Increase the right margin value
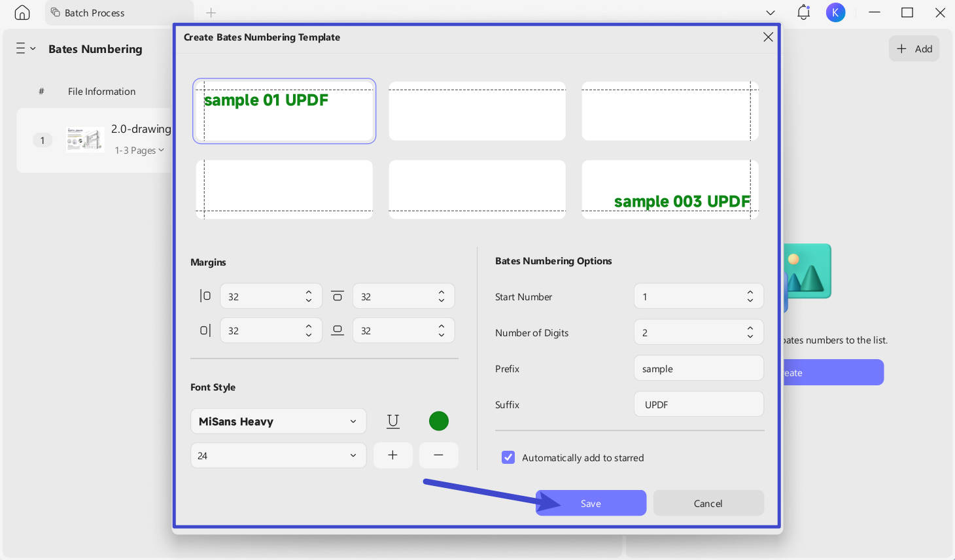This screenshot has width=955, height=560. (x=309, y=326)
